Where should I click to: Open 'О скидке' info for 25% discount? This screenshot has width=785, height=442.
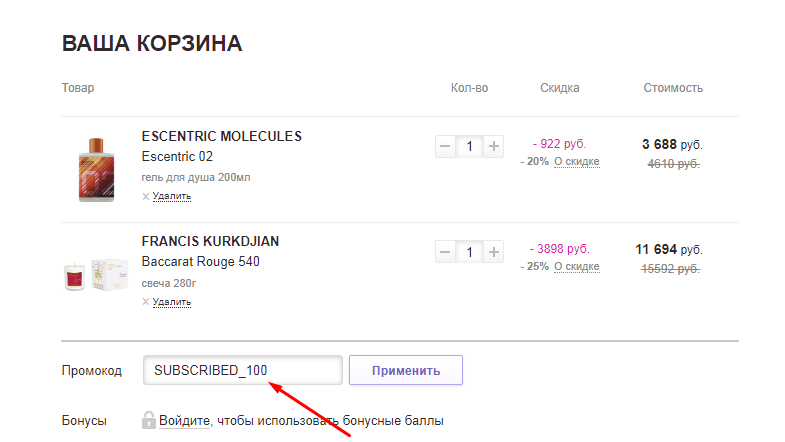pyautogui.click(x=577, y=267)
